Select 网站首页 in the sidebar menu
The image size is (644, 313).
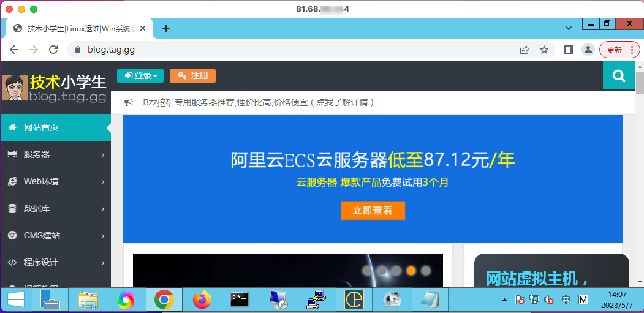click(x=55, y=128)
